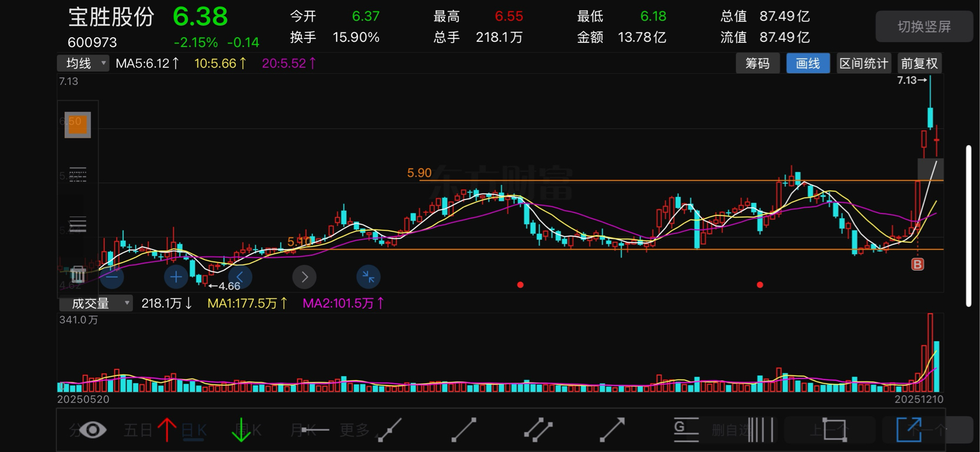Open the line style dashed options
The height and width of the screenshot is (452, 980).
pos(78,175)
